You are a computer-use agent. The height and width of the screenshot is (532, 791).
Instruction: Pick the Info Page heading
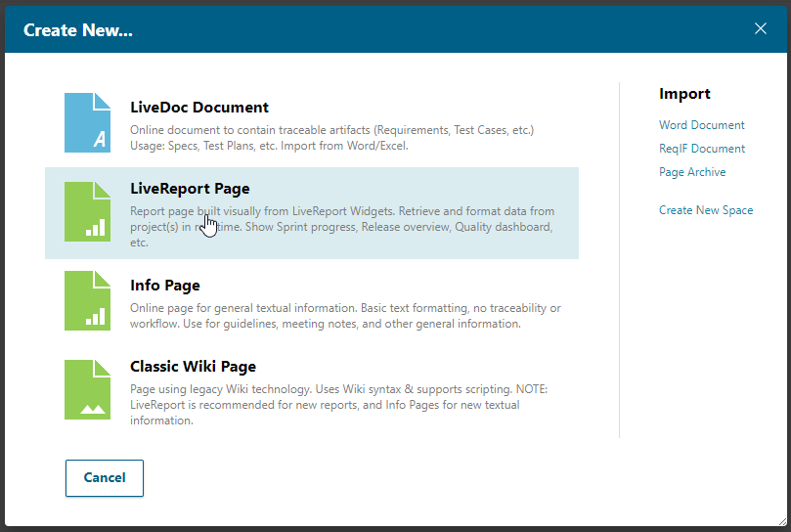pyautogui.click(x=164, y=286)
